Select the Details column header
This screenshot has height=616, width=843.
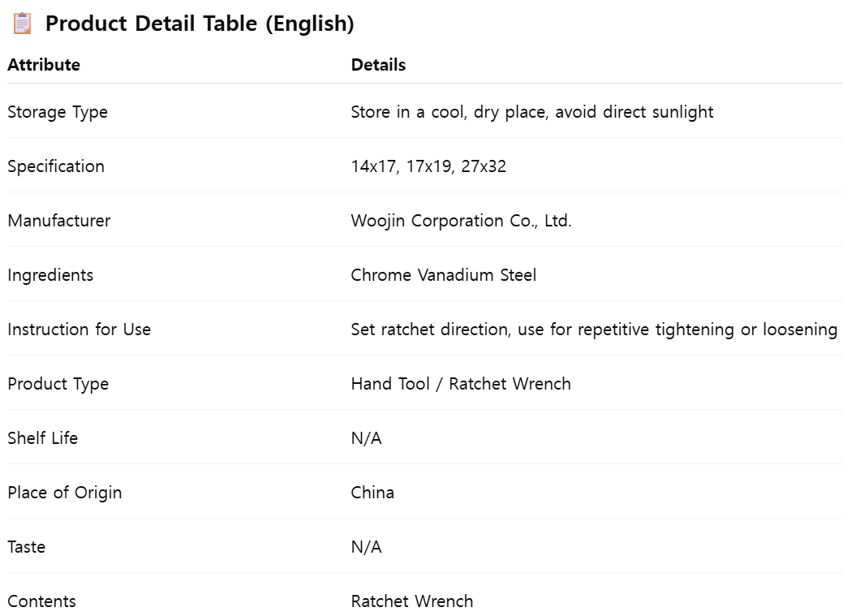click(x=378, y=65)
